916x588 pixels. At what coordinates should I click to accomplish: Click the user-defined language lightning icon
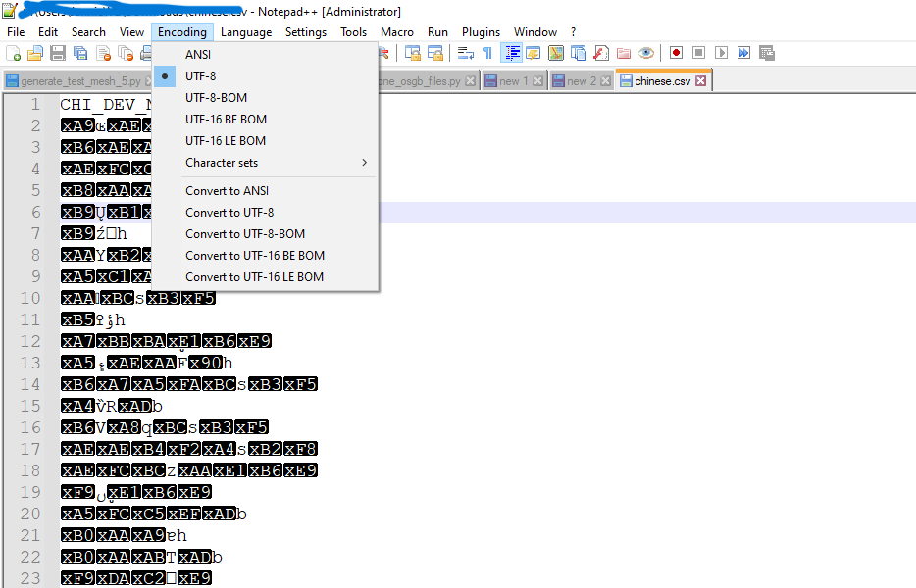point(534,53)
